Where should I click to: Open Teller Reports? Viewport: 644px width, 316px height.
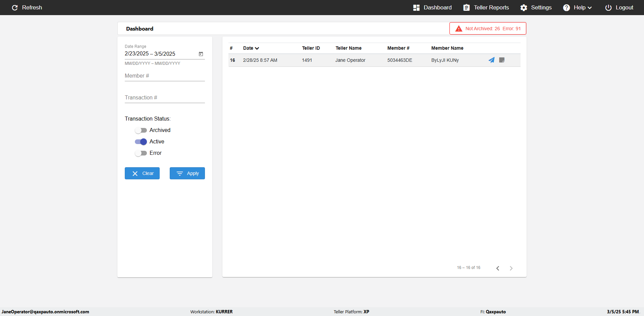486,7
